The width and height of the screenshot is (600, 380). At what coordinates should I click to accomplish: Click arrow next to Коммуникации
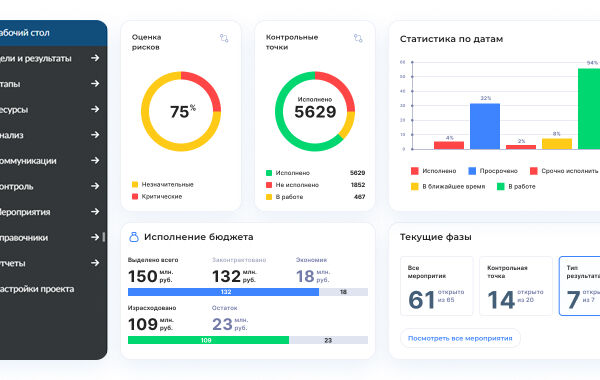coord(95,160)
